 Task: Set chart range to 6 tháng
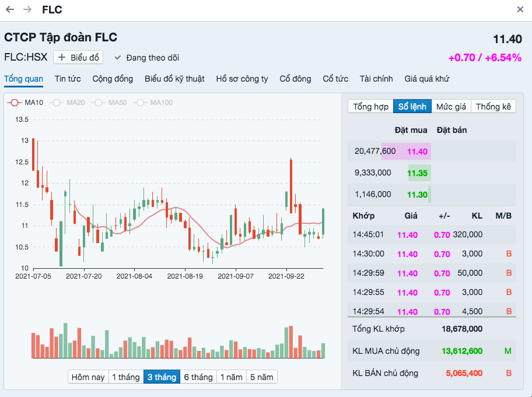(x=198, y=377)
